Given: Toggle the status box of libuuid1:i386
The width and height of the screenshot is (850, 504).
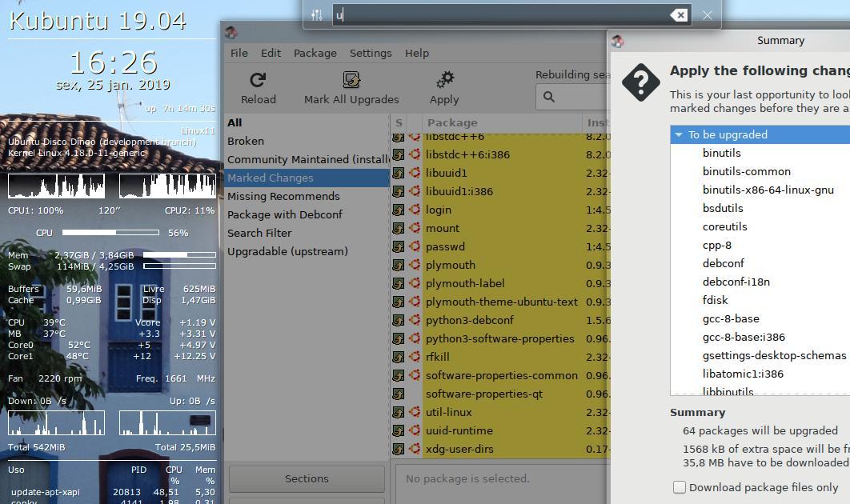Looking at the screenshot, I should [399, 191].
